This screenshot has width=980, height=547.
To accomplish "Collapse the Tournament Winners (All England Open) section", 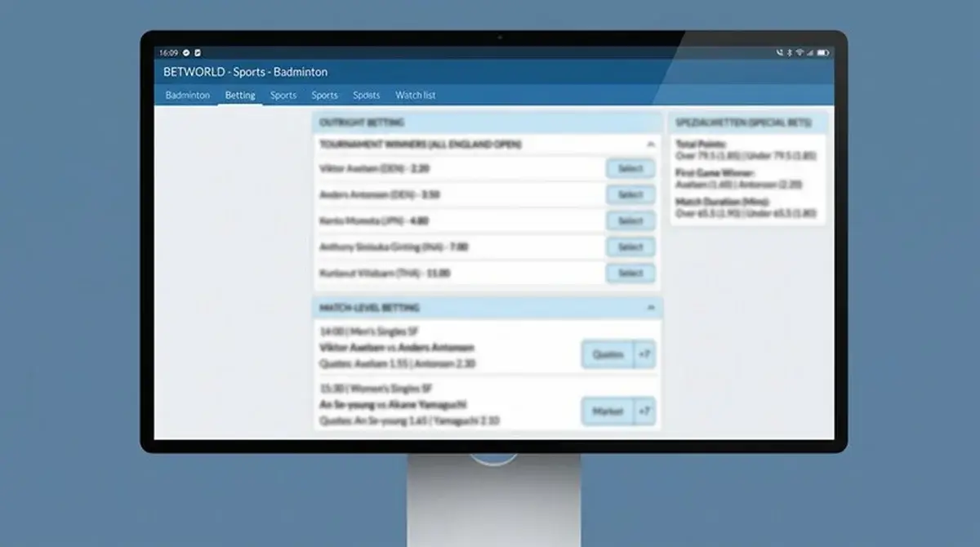I will [650, 145].
